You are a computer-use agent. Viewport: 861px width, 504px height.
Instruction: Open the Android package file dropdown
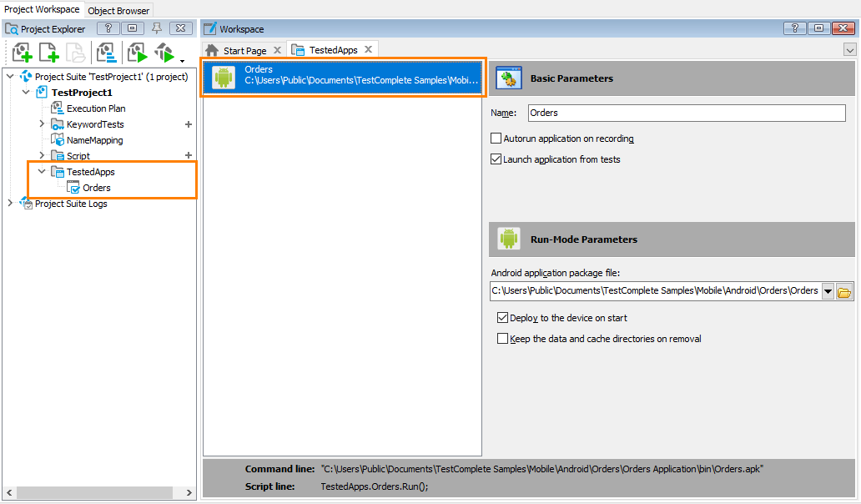828,290
